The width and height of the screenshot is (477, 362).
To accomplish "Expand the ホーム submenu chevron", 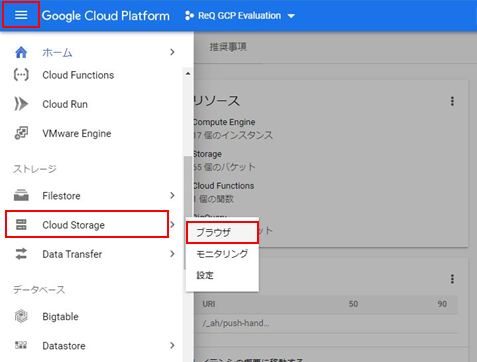I will click(x=172, y=52).
